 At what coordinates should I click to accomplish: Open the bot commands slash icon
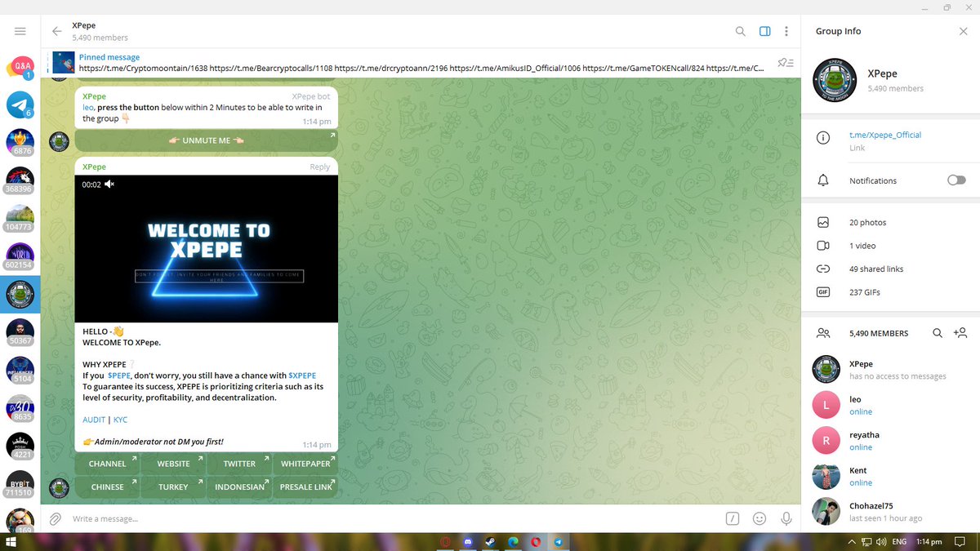[733, 518]
